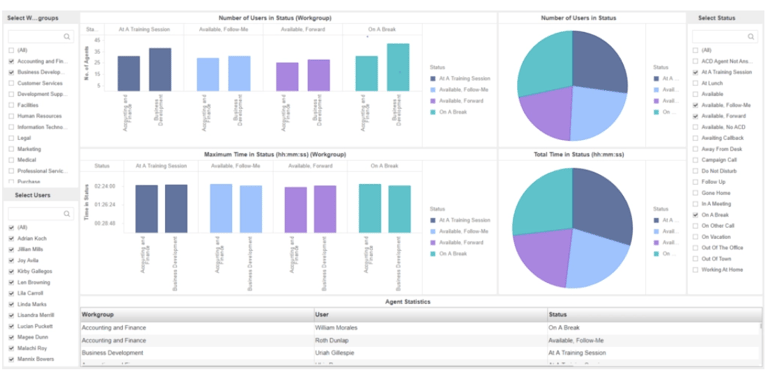Screen dimensions: 770x372
Task: Click Business Development bar under On A Break, Number of Users chart
Action: tap(398, 67)
